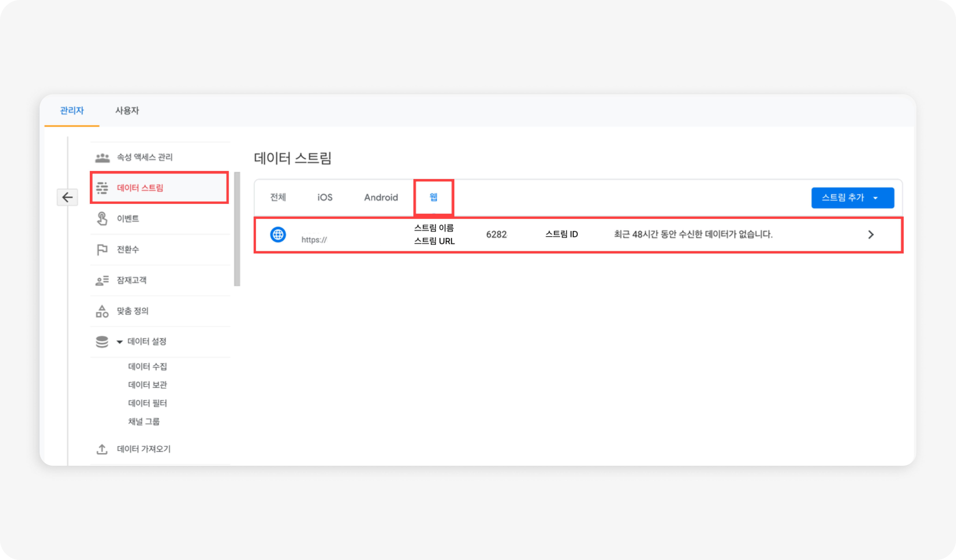Click the stream URL https:// text
Image resolution: width=956 pixels, height=560 pixels.
(x=314, y=240)
